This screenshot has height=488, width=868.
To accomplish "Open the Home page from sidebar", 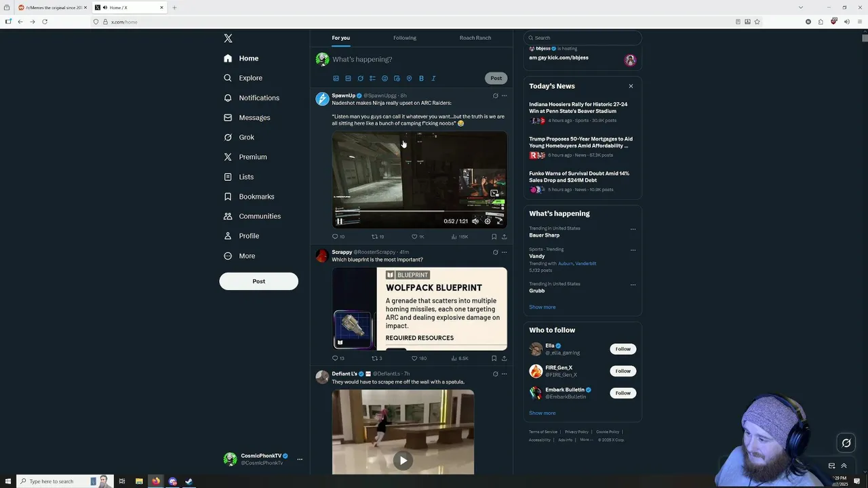I will (x=241, y=58).
